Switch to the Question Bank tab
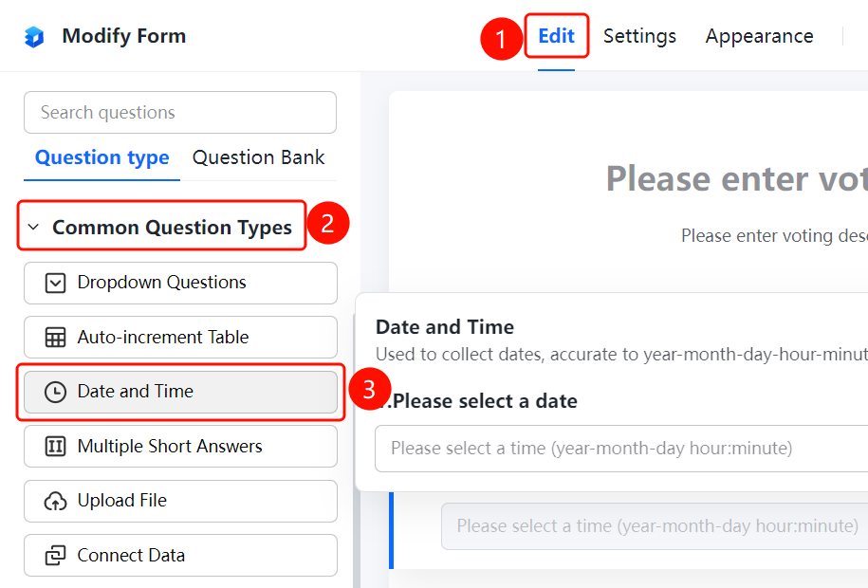 (x=258, y=157)
